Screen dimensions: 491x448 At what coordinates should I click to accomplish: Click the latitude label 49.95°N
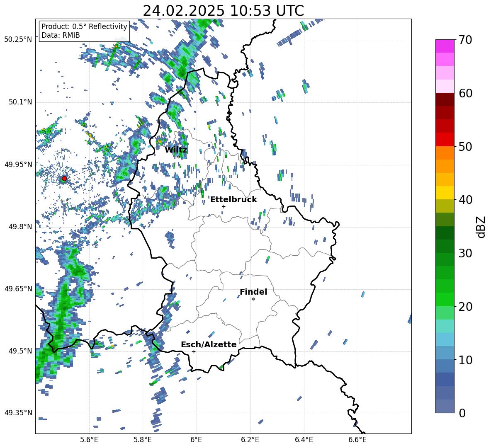[x=18, y=165]
